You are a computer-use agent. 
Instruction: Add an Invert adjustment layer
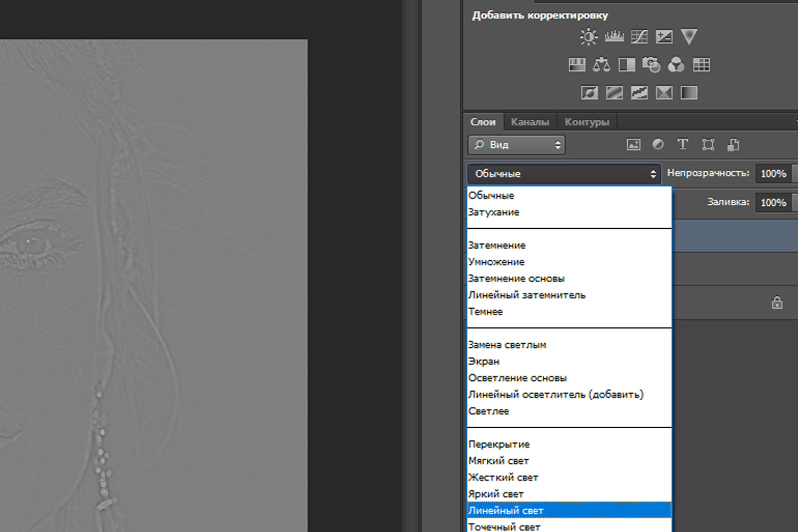click(589, 93)
